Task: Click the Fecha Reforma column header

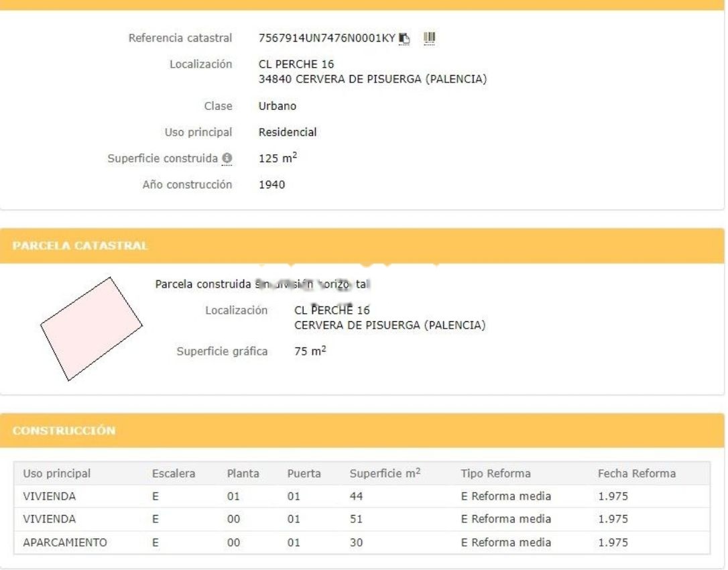Action: click(636, 473)
